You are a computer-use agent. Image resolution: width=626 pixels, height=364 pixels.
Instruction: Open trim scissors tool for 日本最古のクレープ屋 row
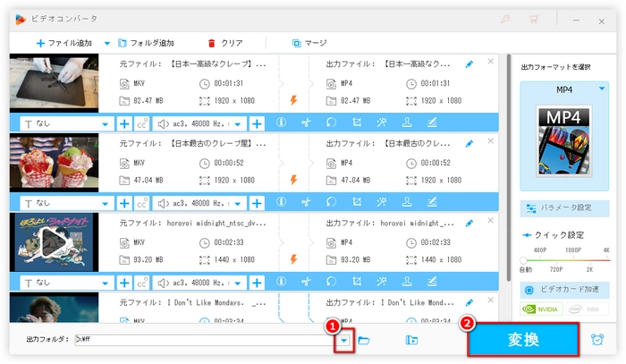point(306,202)
